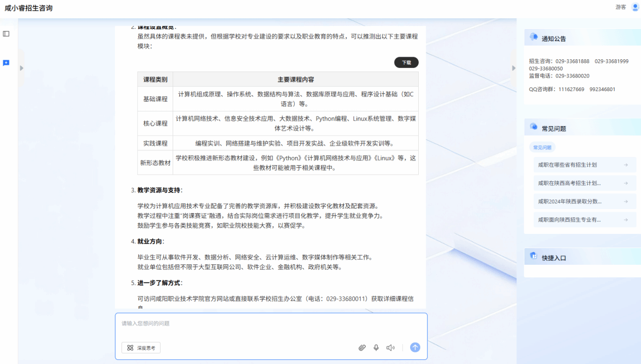Click the arrow beside 咸职在陕西高考招生计划
The image size is (641, 364).
click(626, 183)
